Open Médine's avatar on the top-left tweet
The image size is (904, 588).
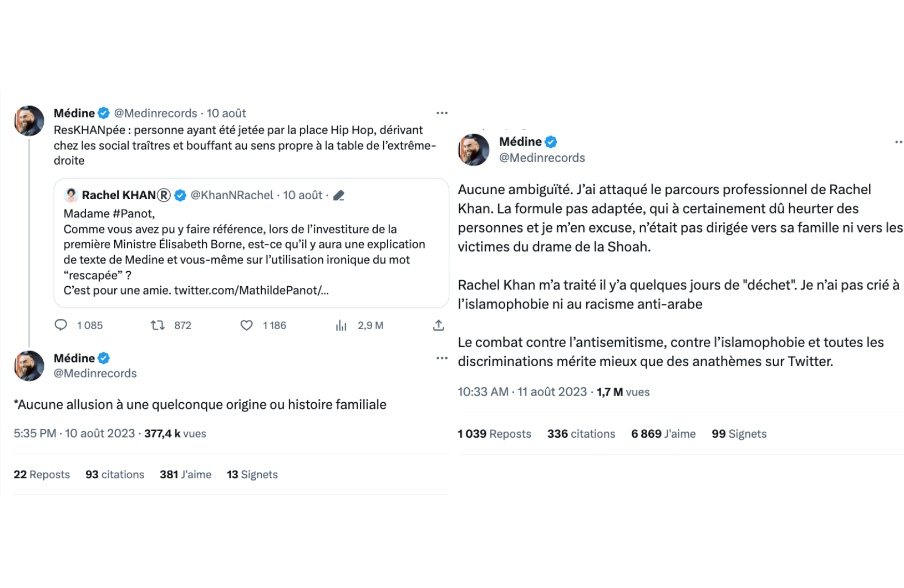29,120
